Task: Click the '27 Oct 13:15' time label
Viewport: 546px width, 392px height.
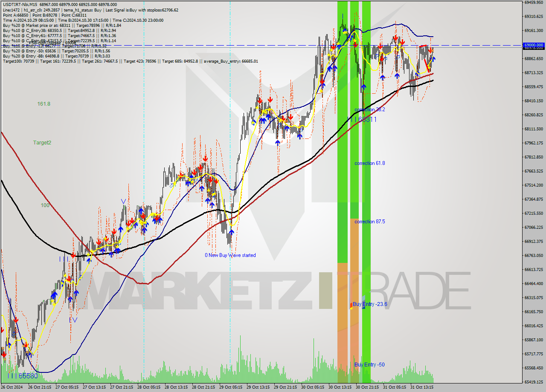Action: click(x=94, y=387)
